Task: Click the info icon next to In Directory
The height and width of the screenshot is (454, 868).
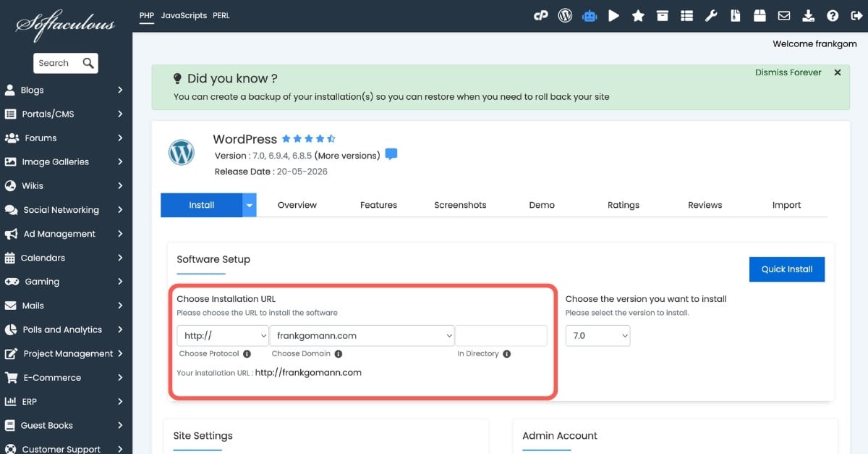Action: coord(506,354)
